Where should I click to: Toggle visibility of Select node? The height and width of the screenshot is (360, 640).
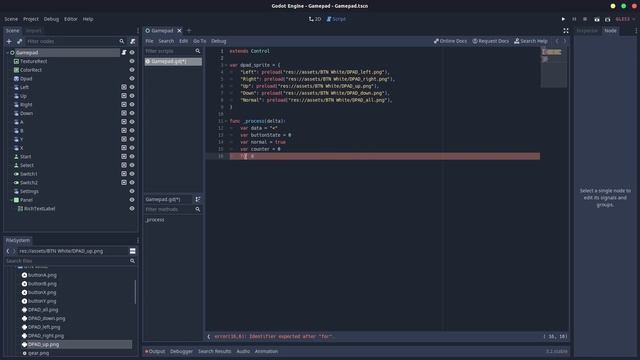tap(132, 165)
